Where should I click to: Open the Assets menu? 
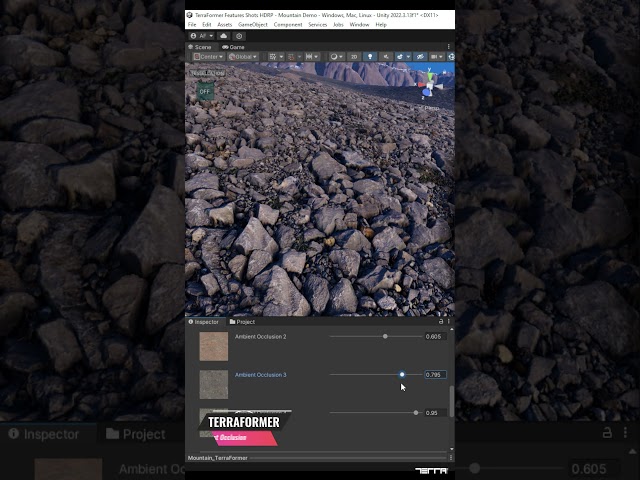[224, 24]
